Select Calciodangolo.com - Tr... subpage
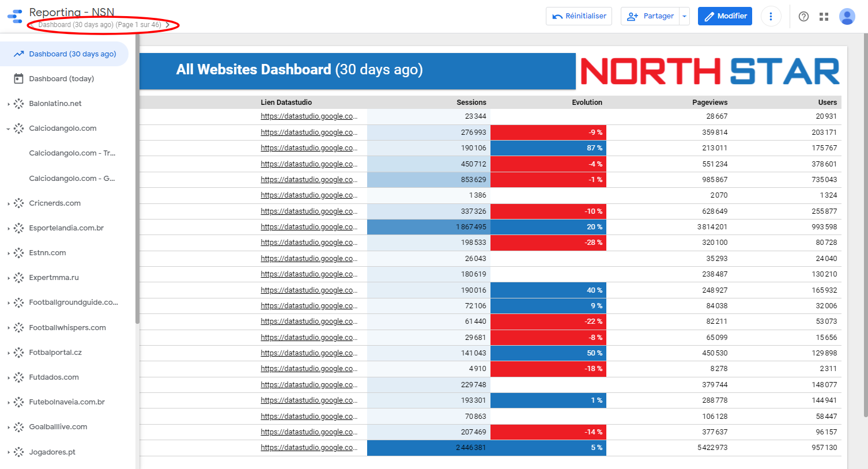The height and width of the screenshot is (469, 868). click(x=72, y=153)
